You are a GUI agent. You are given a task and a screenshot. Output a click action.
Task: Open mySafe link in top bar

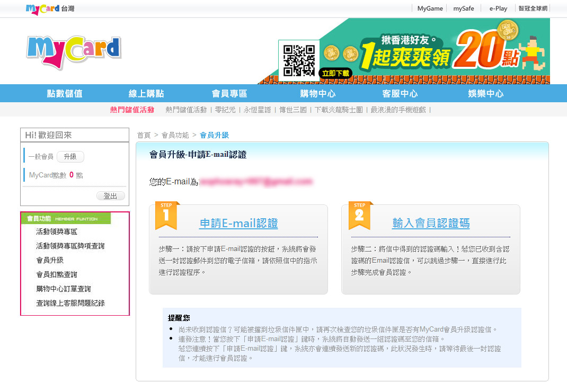click(x=464, y=8)
